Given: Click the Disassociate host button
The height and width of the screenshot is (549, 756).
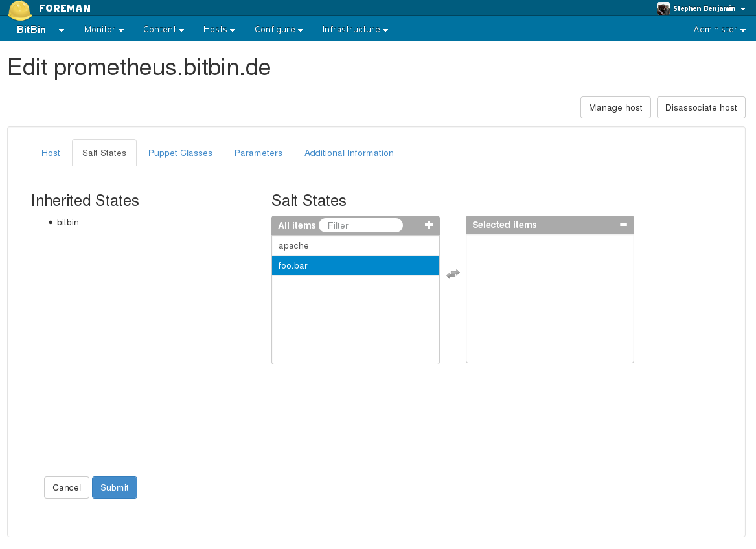Looking at the screenshot, I should pos(701,107).
